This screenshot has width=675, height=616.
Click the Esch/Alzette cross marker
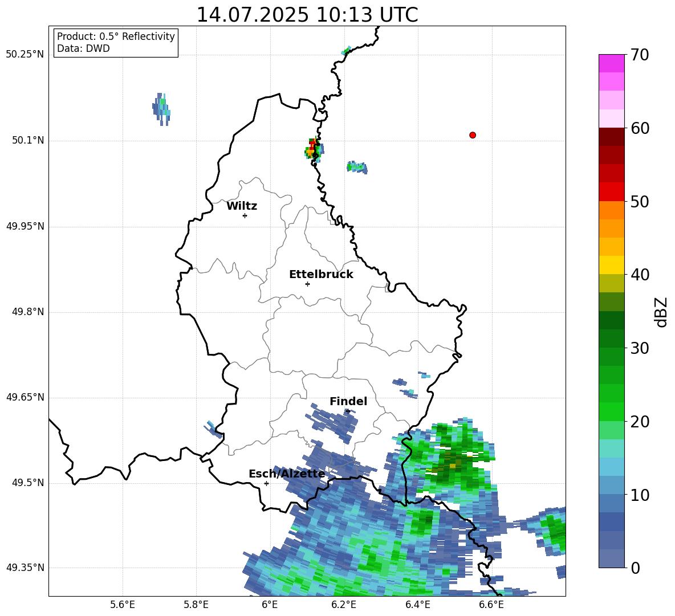(x=266, y=483)
